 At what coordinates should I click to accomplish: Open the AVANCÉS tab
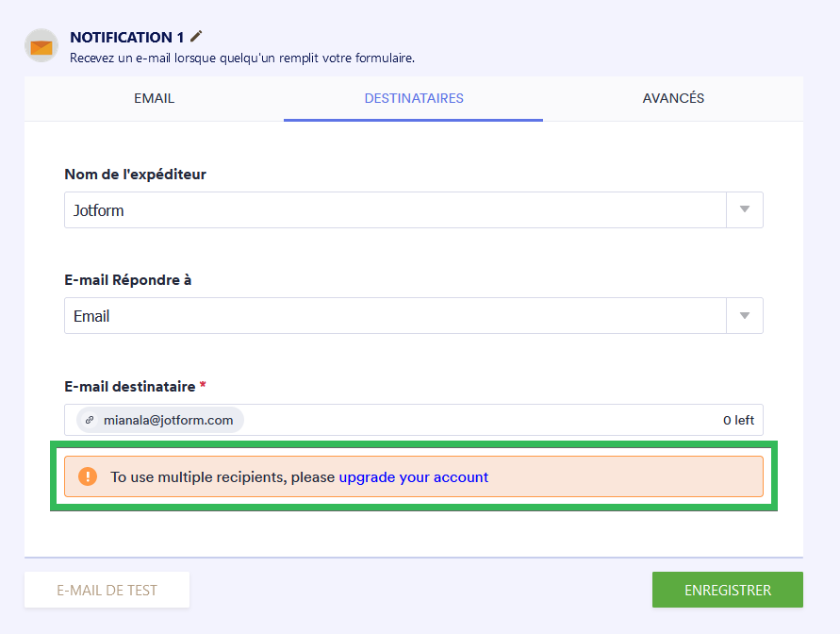point(673,98)
